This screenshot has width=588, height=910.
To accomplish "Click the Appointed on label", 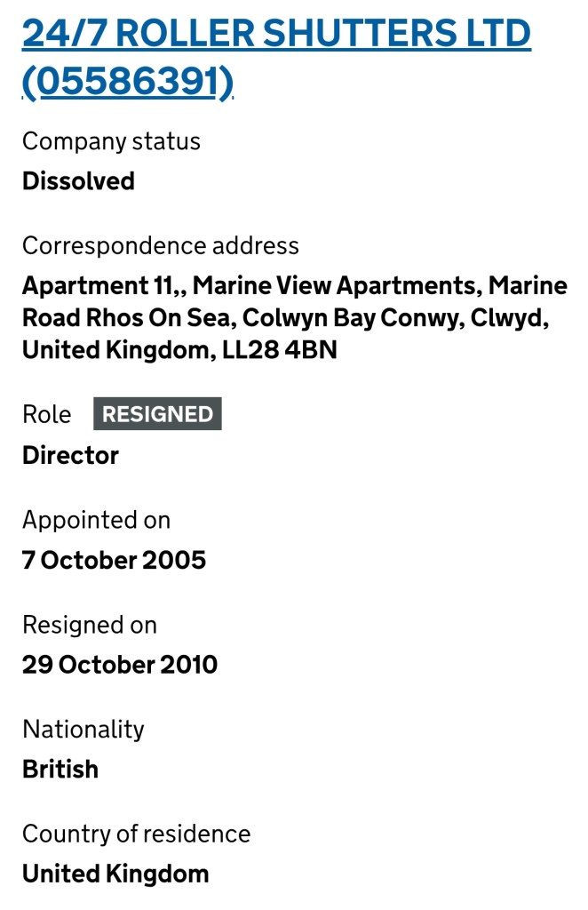I will (x=96, y=520).
